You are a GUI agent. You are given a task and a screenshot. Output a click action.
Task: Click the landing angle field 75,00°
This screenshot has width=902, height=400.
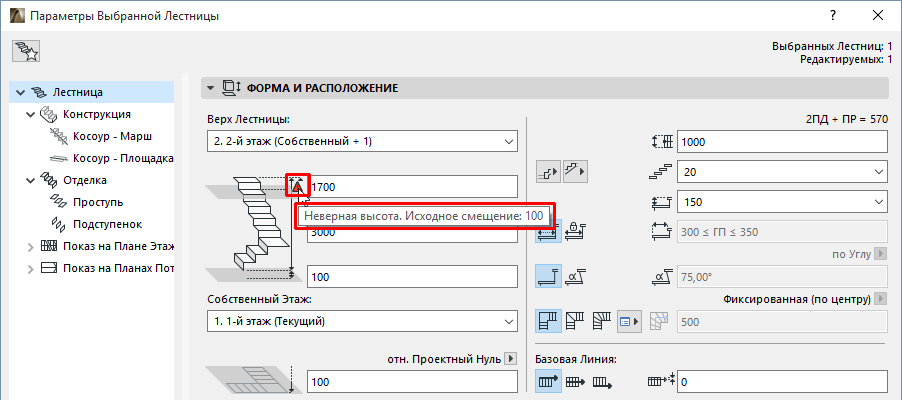tap(783, 277)
